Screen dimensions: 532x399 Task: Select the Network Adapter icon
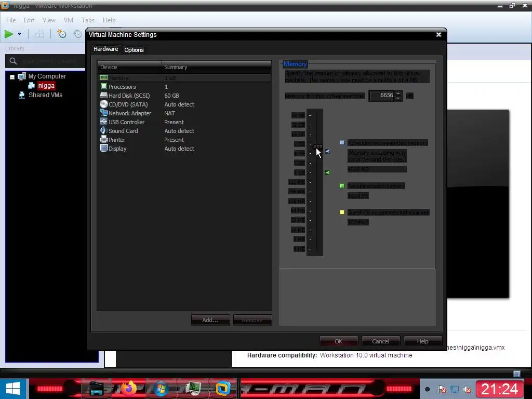[x=104, y=113]
